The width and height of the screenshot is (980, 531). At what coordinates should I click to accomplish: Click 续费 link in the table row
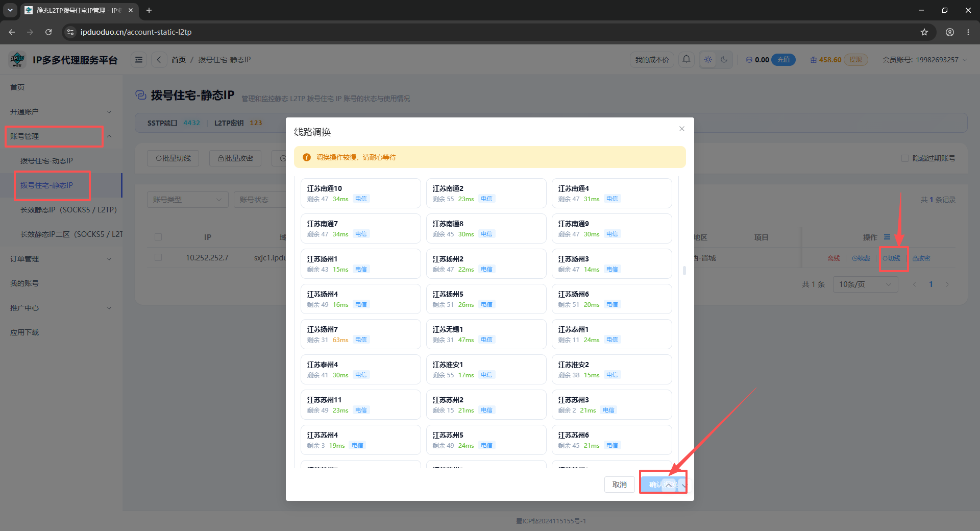(x=861, y=258)
